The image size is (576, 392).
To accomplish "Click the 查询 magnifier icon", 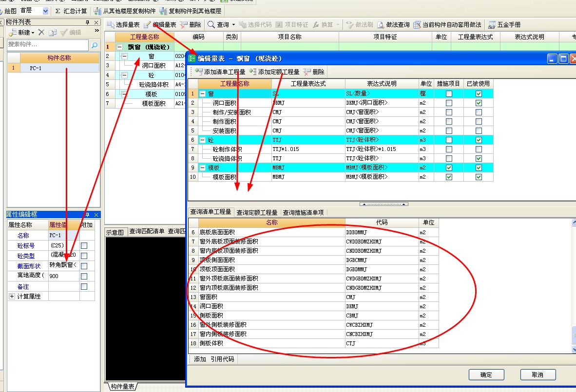I will pos(211,25).
